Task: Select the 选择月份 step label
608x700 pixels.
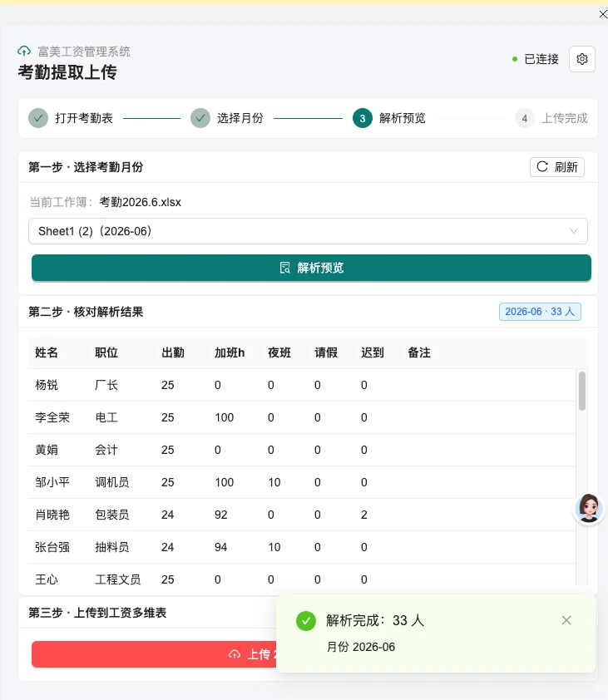Action: [x=240, y=118]
